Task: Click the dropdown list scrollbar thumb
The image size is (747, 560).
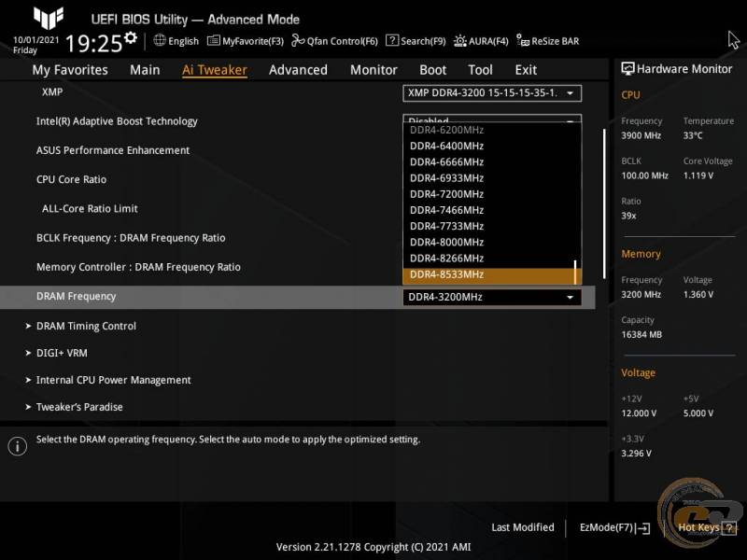Action: 575,272
